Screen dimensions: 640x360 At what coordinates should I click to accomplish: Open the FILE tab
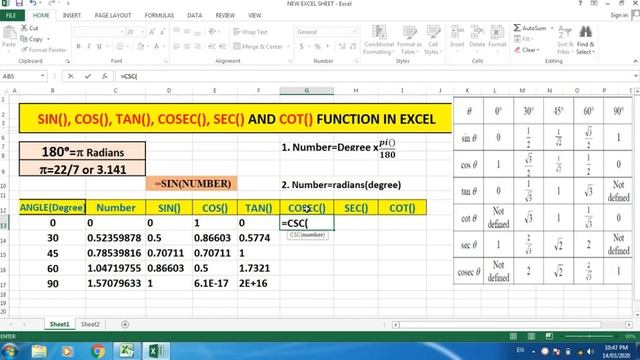[11, 16]
